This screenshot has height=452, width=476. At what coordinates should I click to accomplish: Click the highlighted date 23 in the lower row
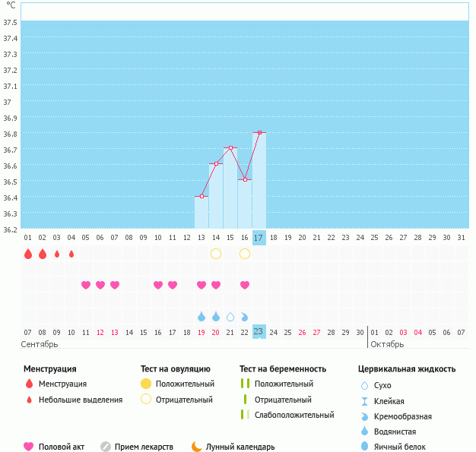259,332
